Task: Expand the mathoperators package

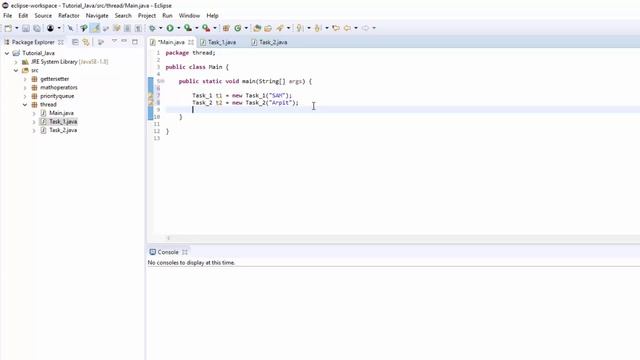Action: click(x=25, y=88)
